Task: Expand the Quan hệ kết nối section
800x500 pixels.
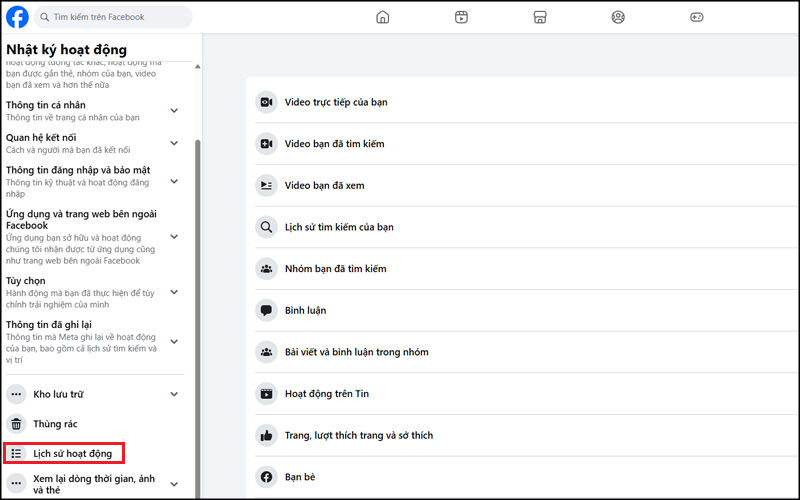Action: click(x=174, y=143)
